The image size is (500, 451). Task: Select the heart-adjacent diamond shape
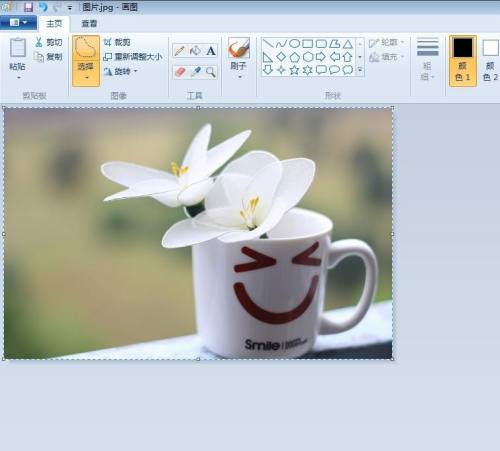(x=281, y=57)
